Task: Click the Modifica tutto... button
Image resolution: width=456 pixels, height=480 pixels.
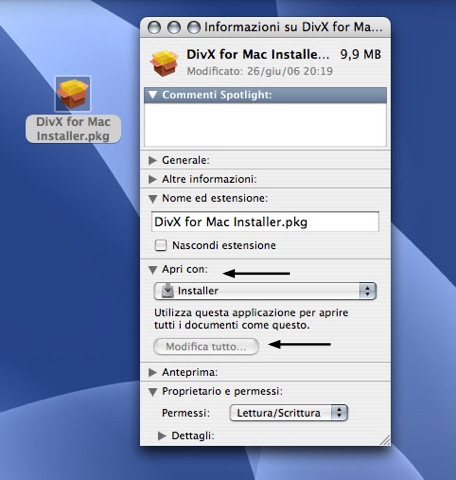Action: pos(206,347)
